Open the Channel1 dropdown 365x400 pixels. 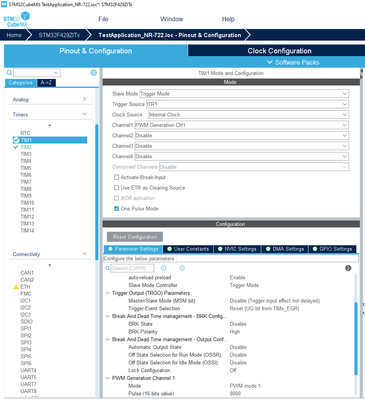pos(242,125)
